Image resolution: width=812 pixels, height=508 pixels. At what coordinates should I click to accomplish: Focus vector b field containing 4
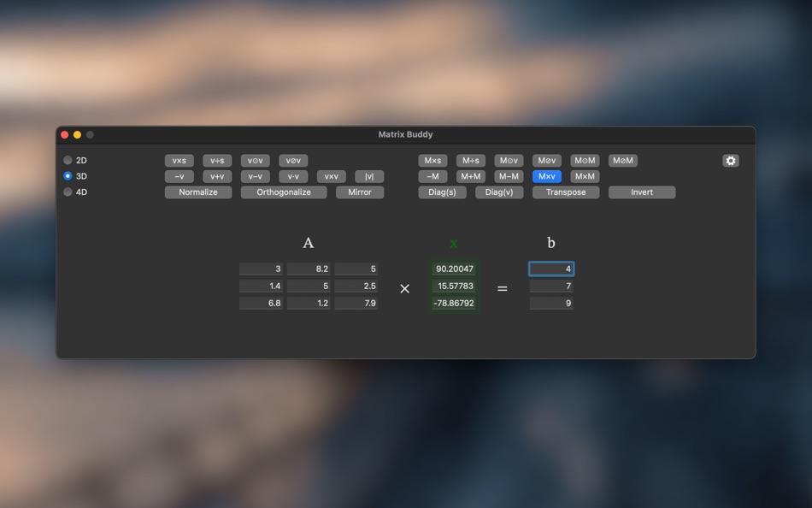coord(551,269)
